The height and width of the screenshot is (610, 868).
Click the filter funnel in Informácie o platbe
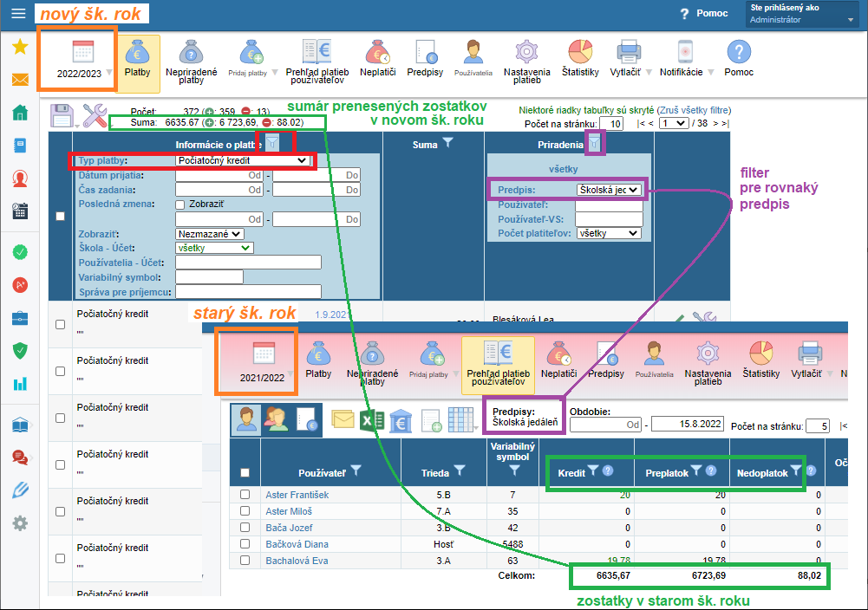coord(272,144)
